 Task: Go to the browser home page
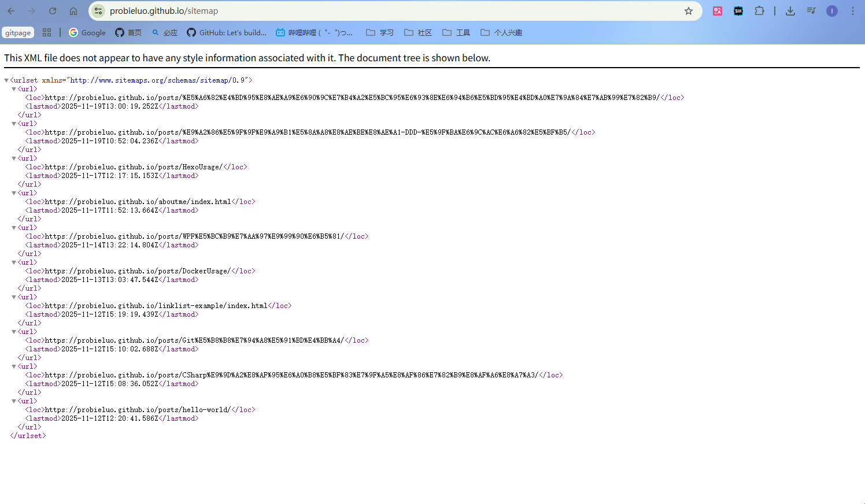pos(73,11)
